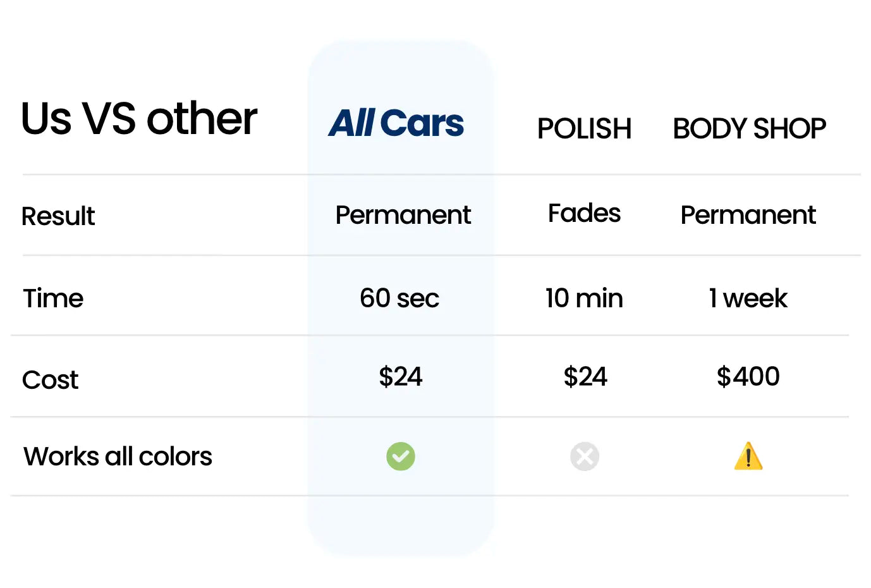Click the $24 cost under Polish
871x588 pixels.
tap(585, 377)
